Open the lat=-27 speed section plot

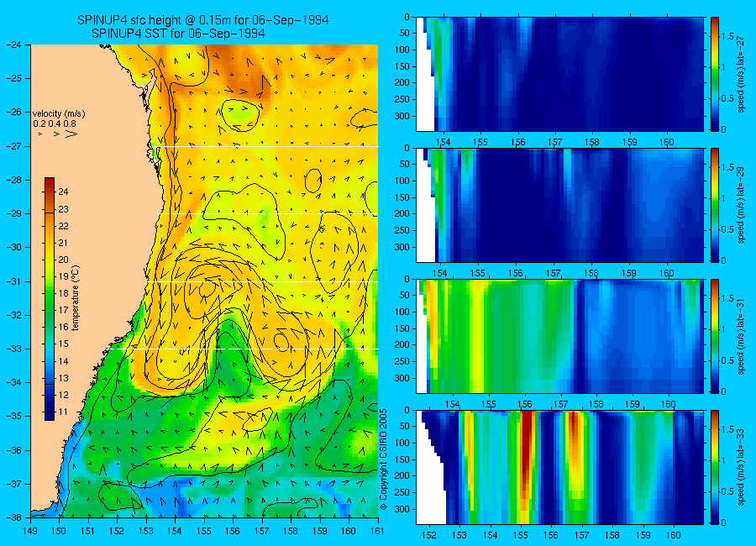(x=559, y=74)
